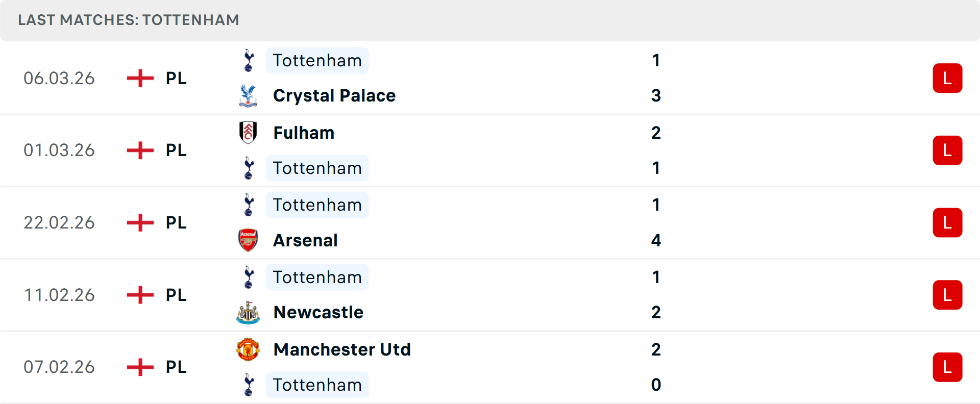Select the Crystal Palace club badge
Screen dimensions: 980x404
249,95
